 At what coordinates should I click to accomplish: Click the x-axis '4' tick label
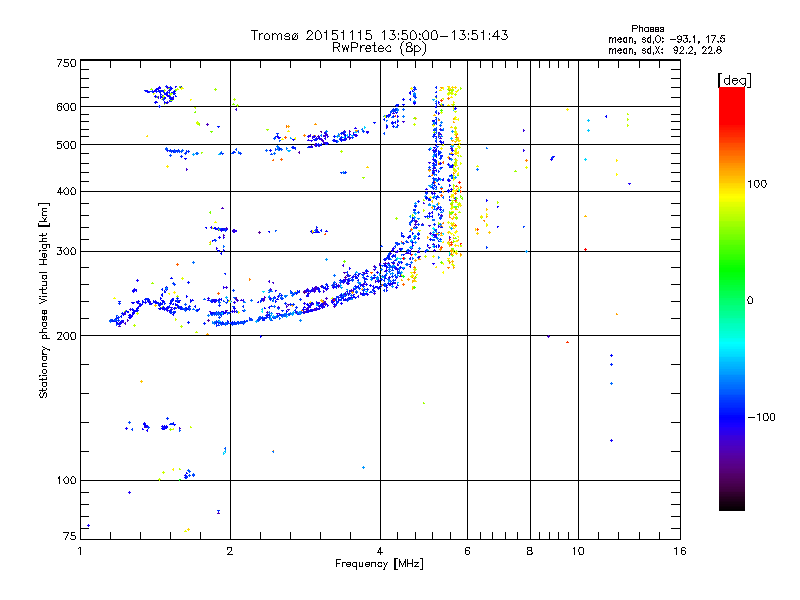pos(380,551)
